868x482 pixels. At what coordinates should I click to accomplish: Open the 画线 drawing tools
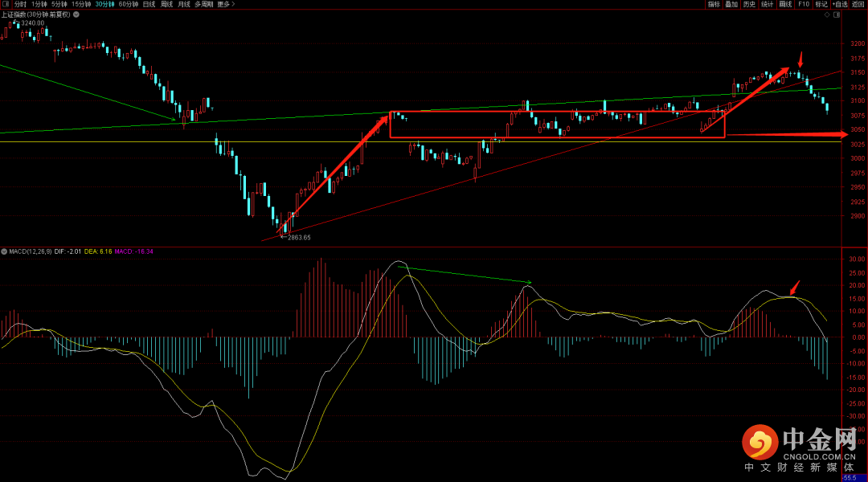(784, 4)
